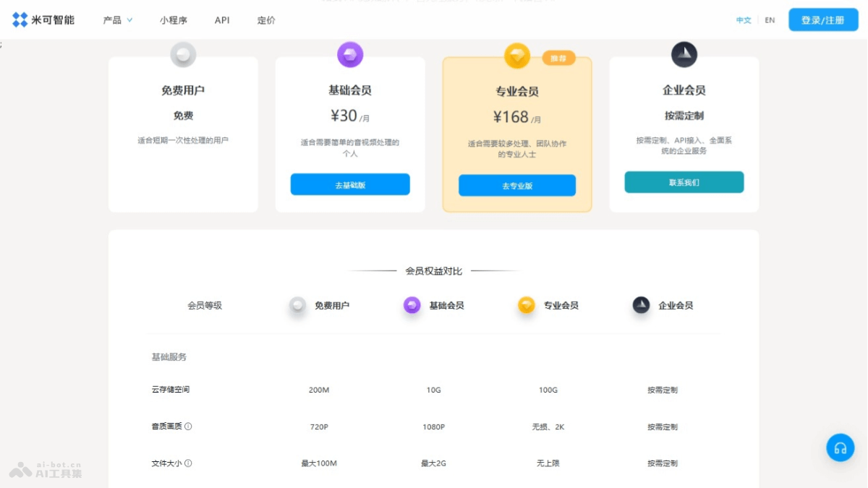Select the silver 免费用户 plan icon

(x=183, y=53)
